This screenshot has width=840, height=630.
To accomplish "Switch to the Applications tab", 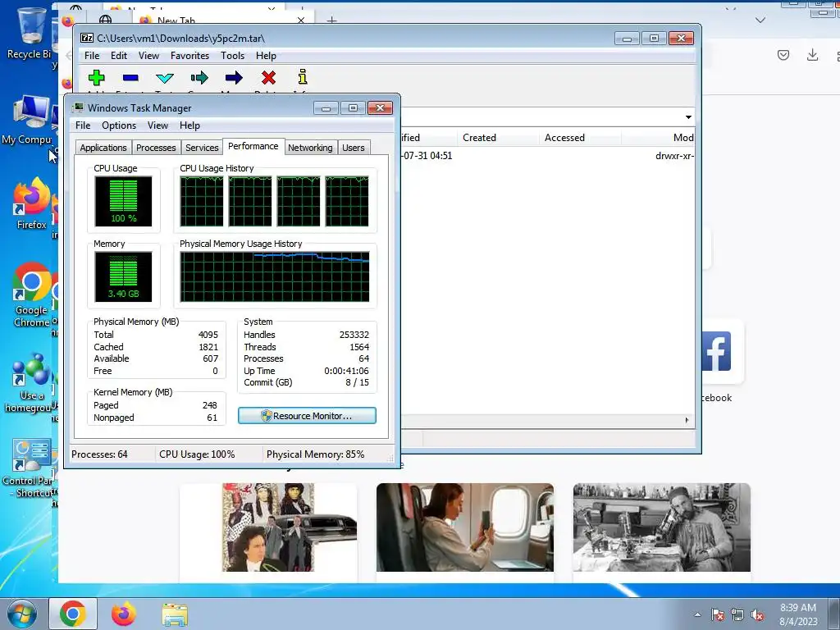I will click(x=103, y=148).
